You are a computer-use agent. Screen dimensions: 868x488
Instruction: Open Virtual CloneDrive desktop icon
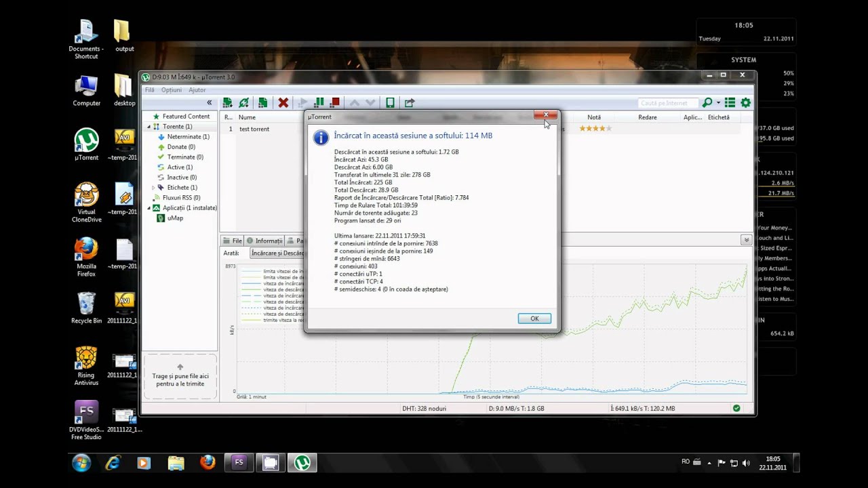86,202
